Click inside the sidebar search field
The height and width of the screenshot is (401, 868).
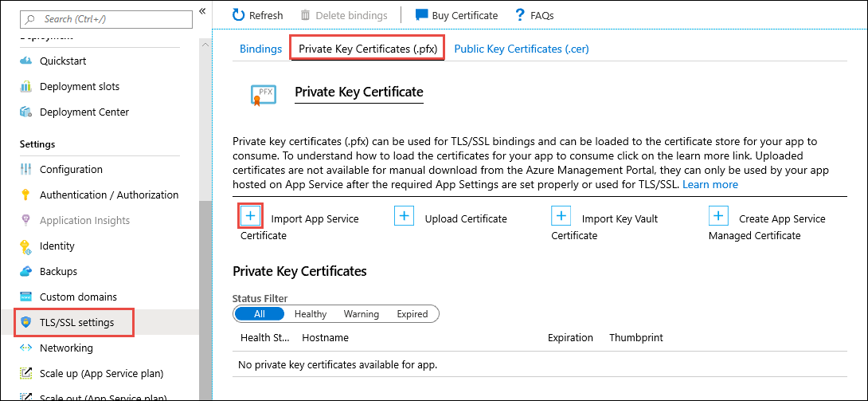tap(106, 19)
